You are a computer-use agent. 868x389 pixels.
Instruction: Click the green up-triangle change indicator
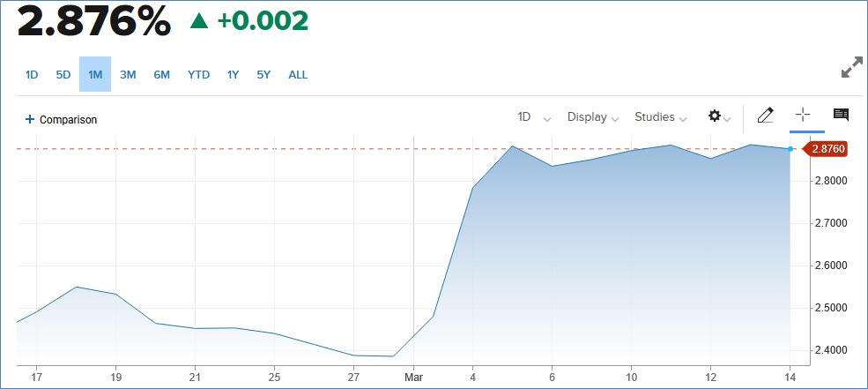pos(199,21)
